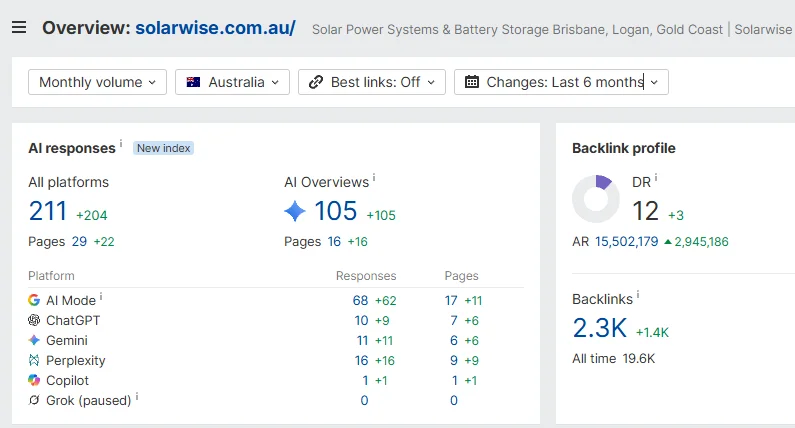Viewport: 795px width, 428px height.
Task: Click the ChatGPT logo icon
Action: click(34, 320)
